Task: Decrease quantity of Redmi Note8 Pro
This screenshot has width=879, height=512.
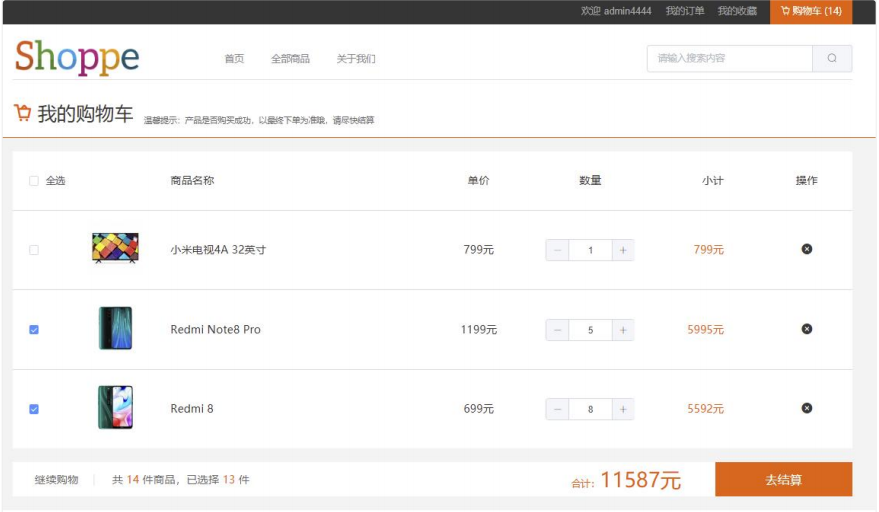Action: pyautogui.click(x=557, y=330)
